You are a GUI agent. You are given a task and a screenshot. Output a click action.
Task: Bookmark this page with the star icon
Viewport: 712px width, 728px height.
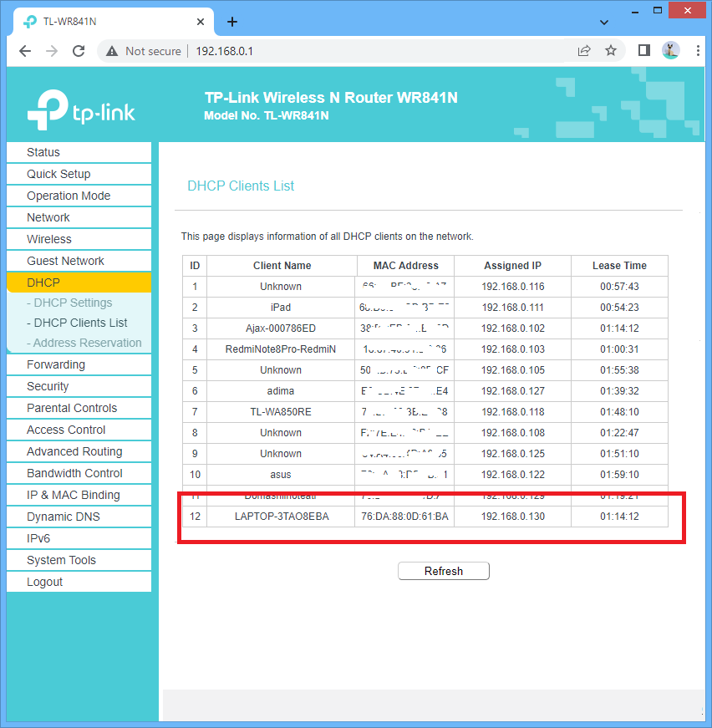tap(611, 51)
